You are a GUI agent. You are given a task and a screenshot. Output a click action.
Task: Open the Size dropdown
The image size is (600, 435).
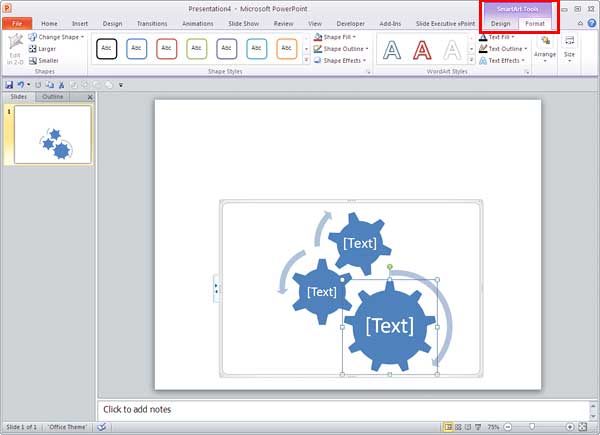tap(569, 49)
